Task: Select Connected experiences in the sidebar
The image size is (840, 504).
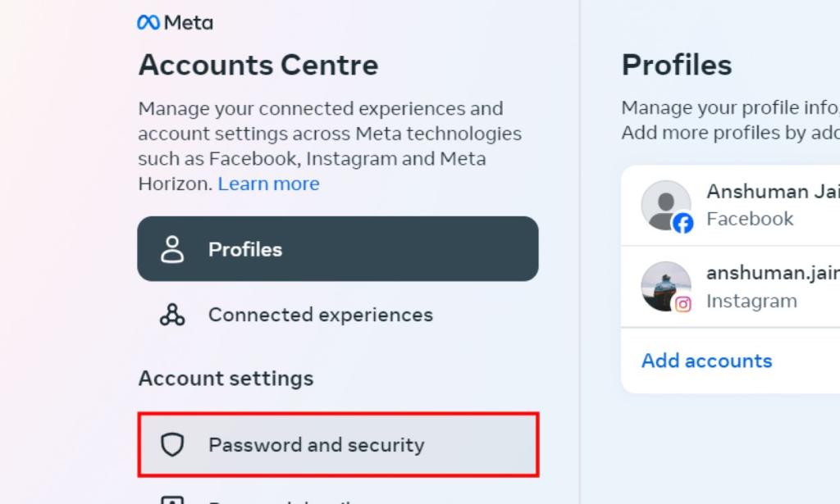Action: (321, 315)
